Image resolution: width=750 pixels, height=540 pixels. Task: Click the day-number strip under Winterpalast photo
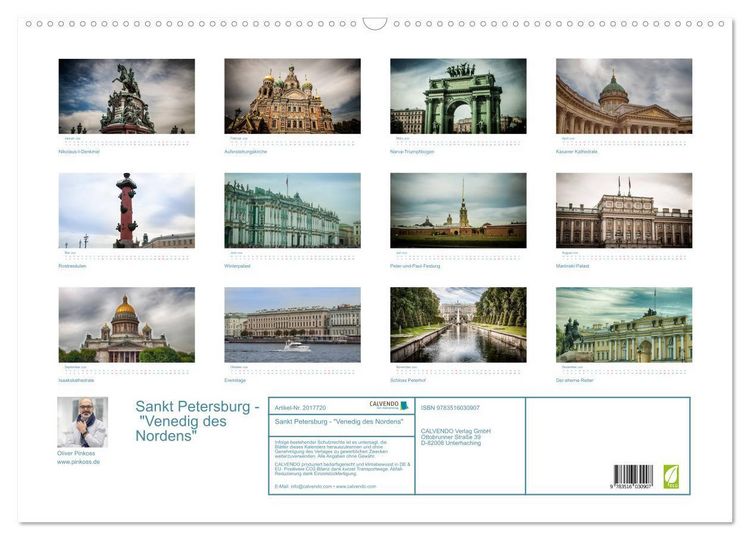[x=292, y=257]
